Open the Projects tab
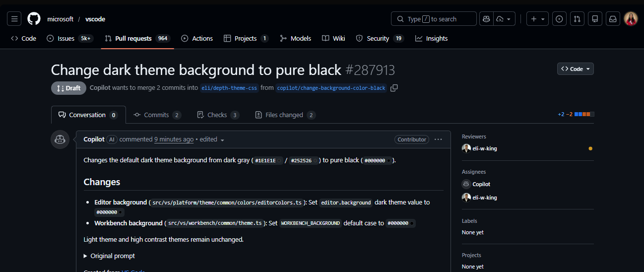The height and width of the screenshot is (272, 644). click(246, 38)
